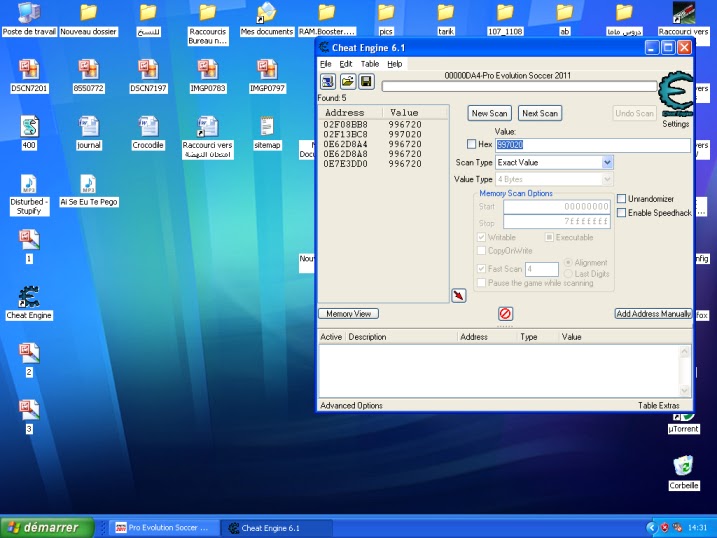Enable Speedhack checkbox
The height and width of the screenshot is (538, 717).
[621, 213]
